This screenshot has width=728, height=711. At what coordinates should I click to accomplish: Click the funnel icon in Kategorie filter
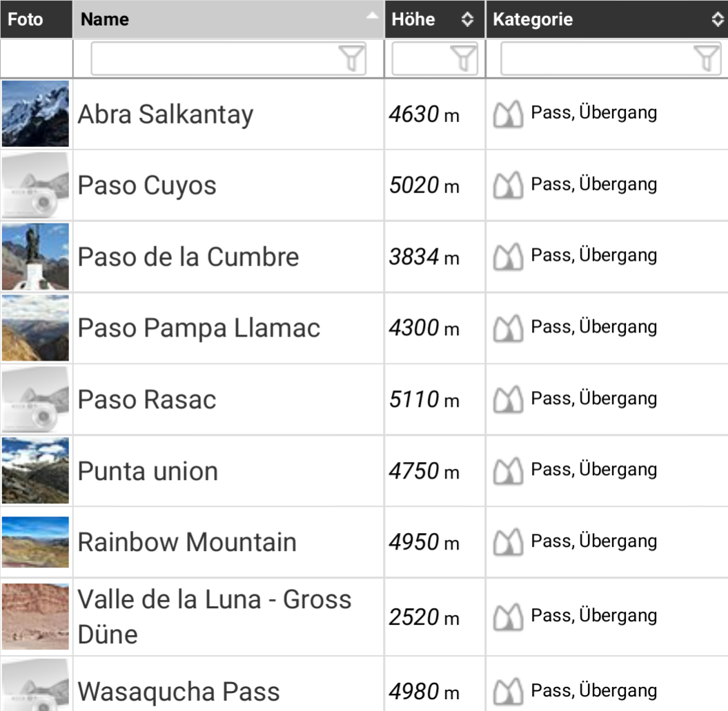(x=707, y=59)
